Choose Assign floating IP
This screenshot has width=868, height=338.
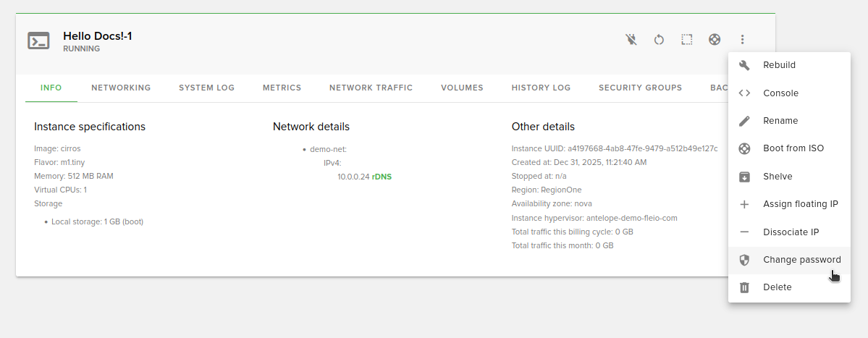(x=800, y=204)
